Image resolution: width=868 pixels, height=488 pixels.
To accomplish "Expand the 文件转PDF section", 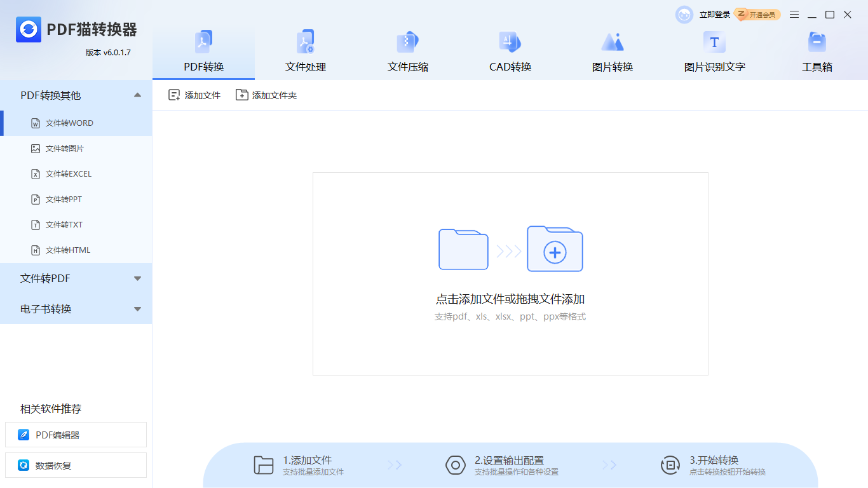I will pyautogui.click(x=76, y=278).
